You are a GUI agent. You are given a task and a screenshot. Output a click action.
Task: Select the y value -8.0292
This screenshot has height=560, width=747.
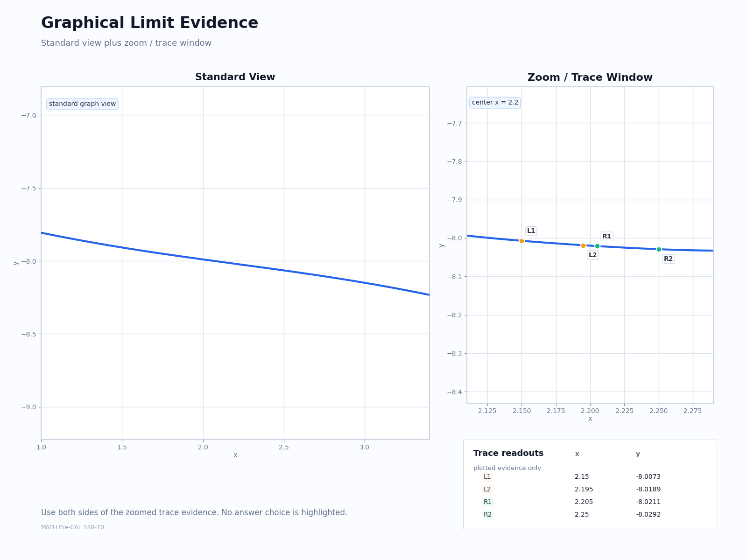(648, 515)
